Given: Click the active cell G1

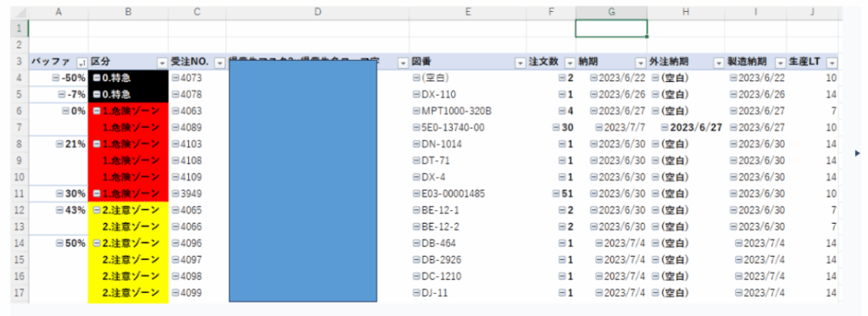Looking at the screenshot, I should tap(611, 28).
